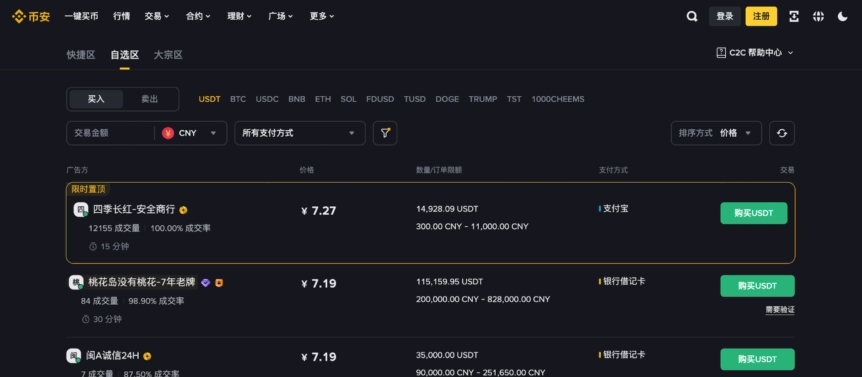Click 四季长红 yellow verified badge
862x377 pixels.
pyautogui.click(x=183, y=210)
